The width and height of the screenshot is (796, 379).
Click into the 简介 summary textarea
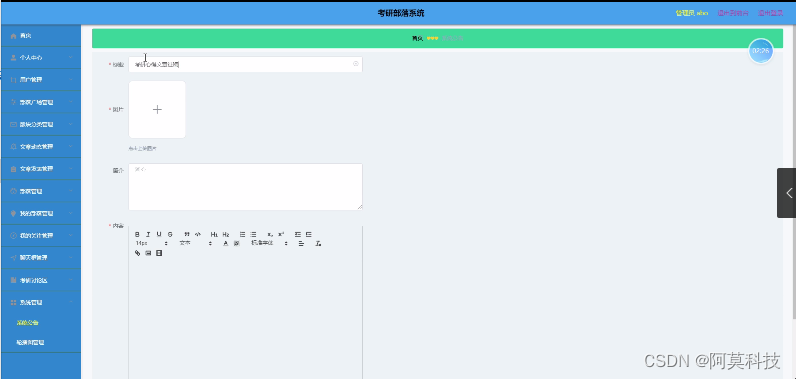point(245,187)
